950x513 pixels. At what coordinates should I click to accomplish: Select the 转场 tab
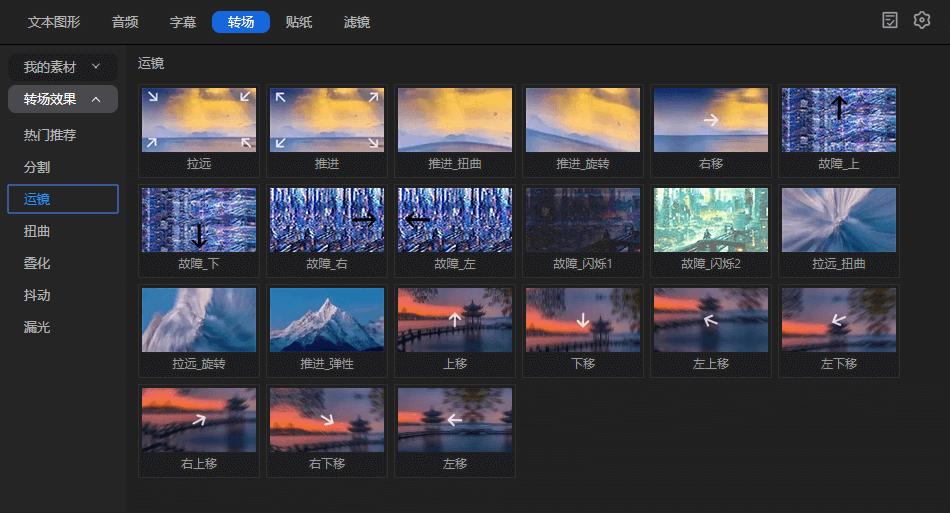tap(241, 22)
